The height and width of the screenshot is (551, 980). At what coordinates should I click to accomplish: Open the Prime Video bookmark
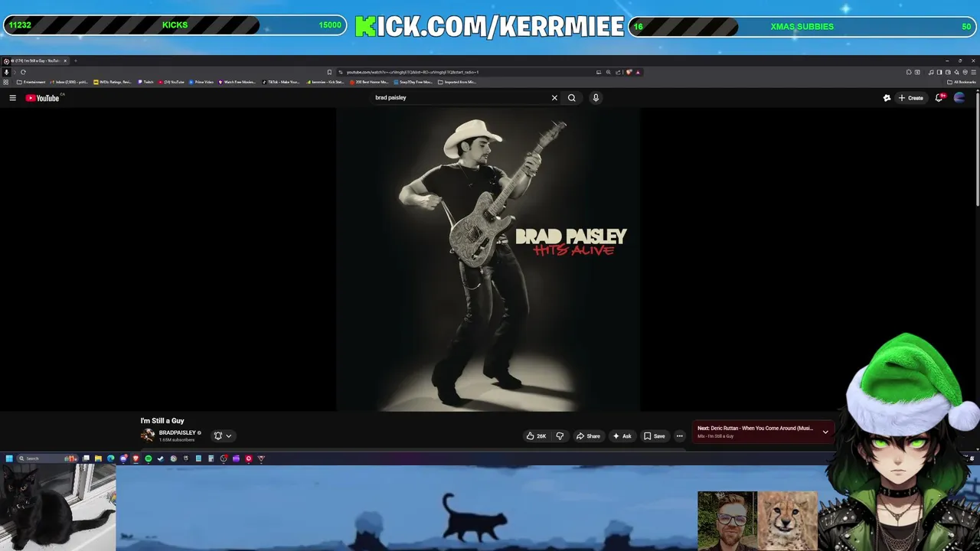pyautogui.click(x=201, y=82)
